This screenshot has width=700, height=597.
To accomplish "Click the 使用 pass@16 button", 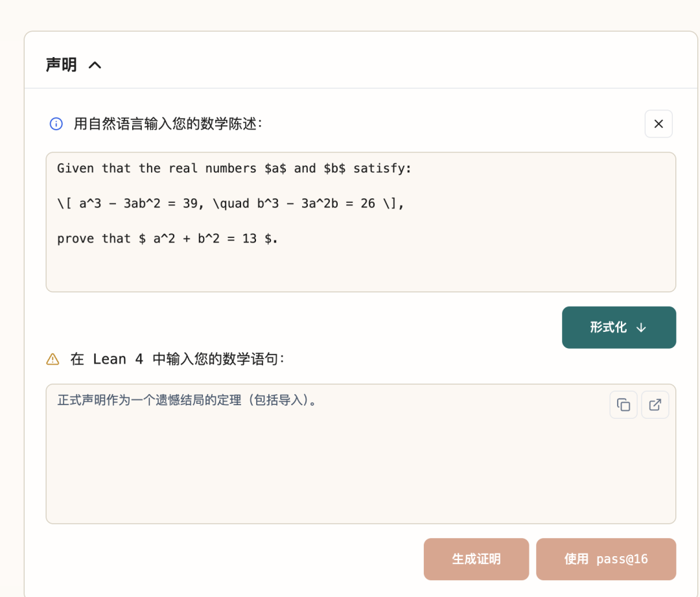I will click(606, 559).
